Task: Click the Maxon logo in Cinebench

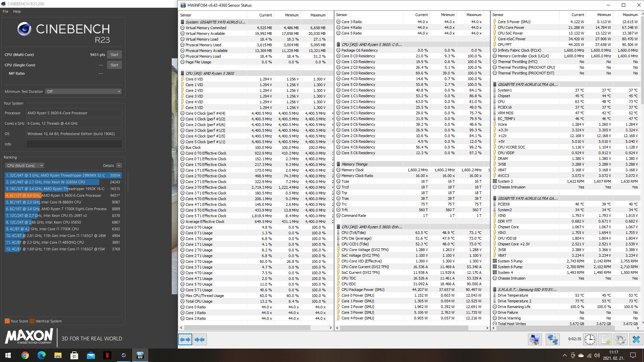Action: point(29,336)
